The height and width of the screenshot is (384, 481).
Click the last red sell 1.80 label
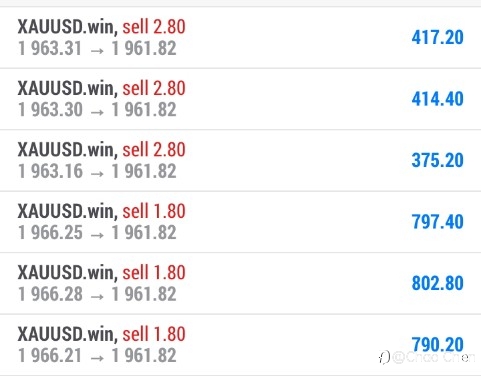[x=154, y=334]
